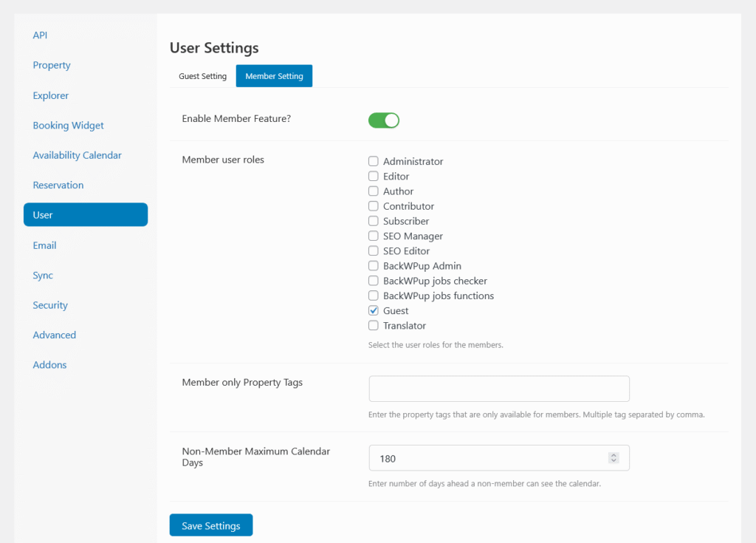Click the Member only Property Tags field
756x543 pixels.
click(498, 389)
